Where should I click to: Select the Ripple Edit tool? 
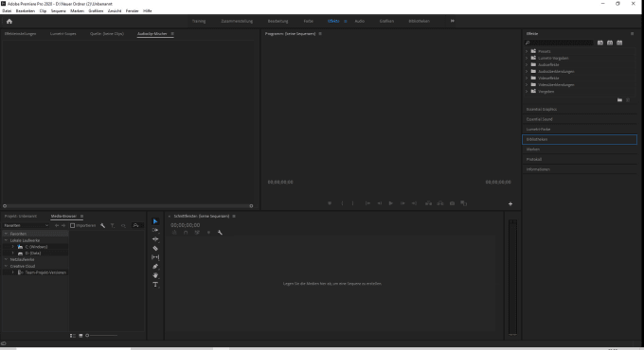(155, 239)
